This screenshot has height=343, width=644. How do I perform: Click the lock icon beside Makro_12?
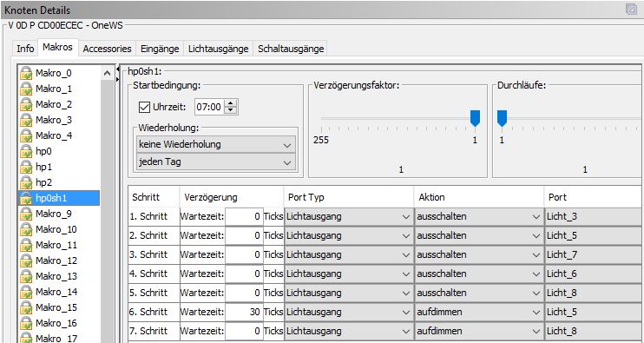pos(26,261)
